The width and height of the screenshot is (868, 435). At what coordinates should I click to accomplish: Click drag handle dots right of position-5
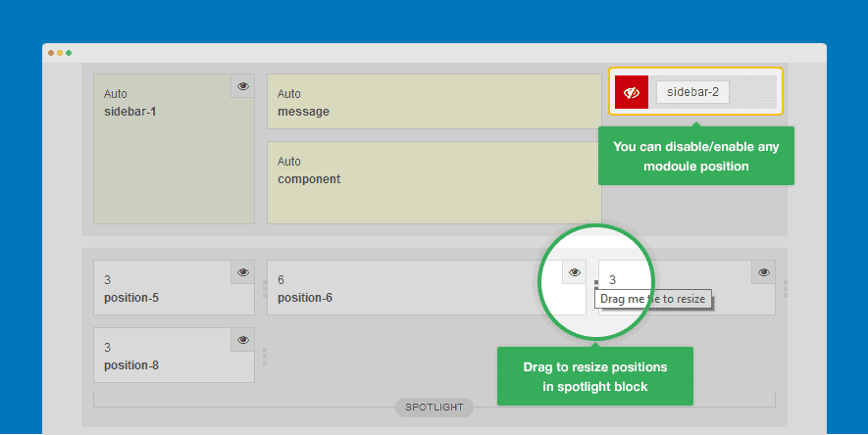tap(264, 289)
